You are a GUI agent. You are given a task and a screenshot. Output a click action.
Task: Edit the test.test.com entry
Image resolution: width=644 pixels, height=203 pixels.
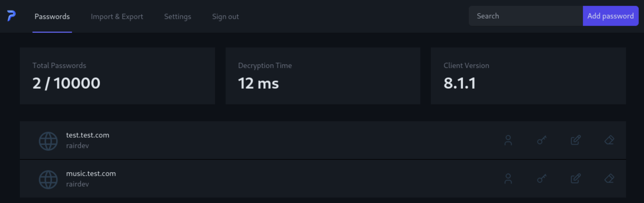point(575,141)
